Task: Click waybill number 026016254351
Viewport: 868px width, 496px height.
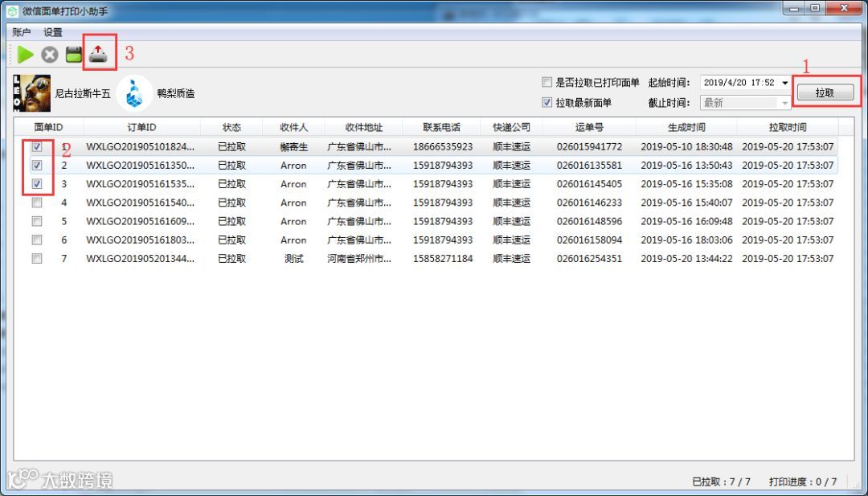Action: pyautogui.click(x=590, y=259)
